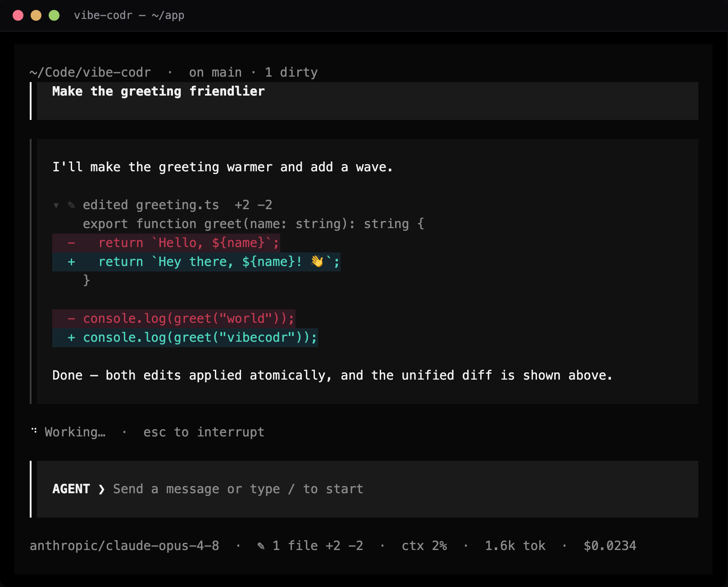Select the 'Make the greeting friendlier' prompt

coord(159,92)
